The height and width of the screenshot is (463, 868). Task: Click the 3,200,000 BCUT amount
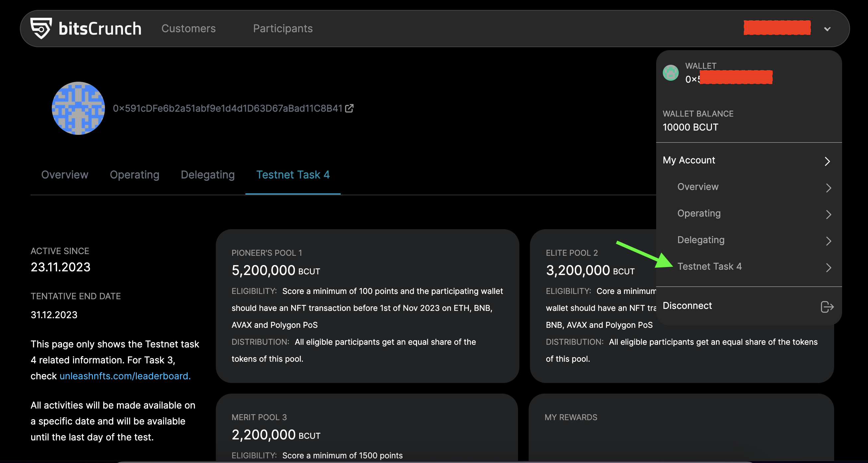point(590,270)
